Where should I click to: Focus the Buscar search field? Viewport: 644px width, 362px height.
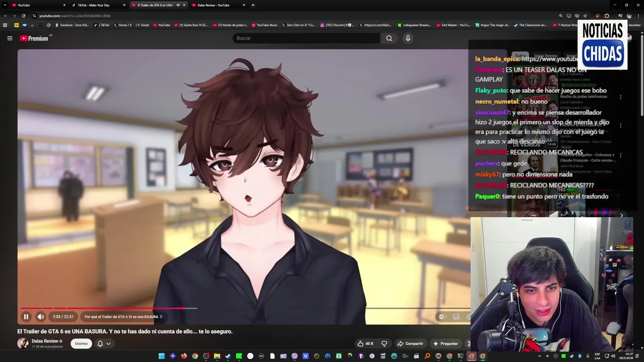coord(306,38)
